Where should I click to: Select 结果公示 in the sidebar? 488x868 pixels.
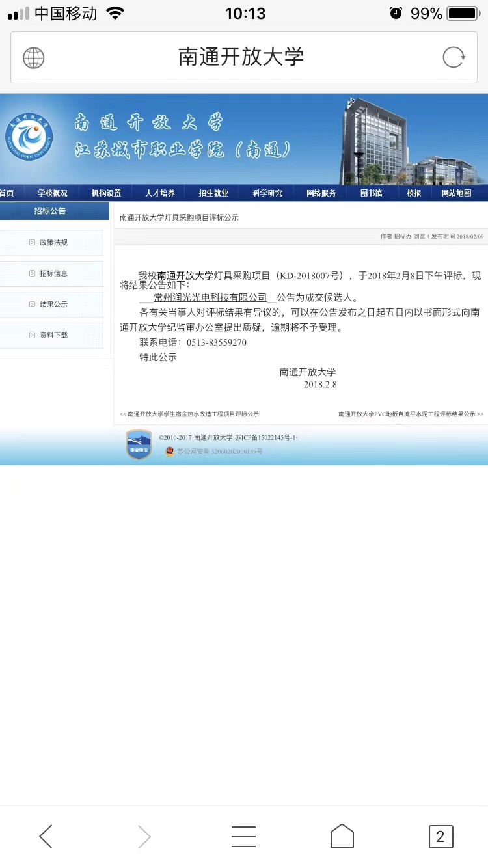(51, 305)
